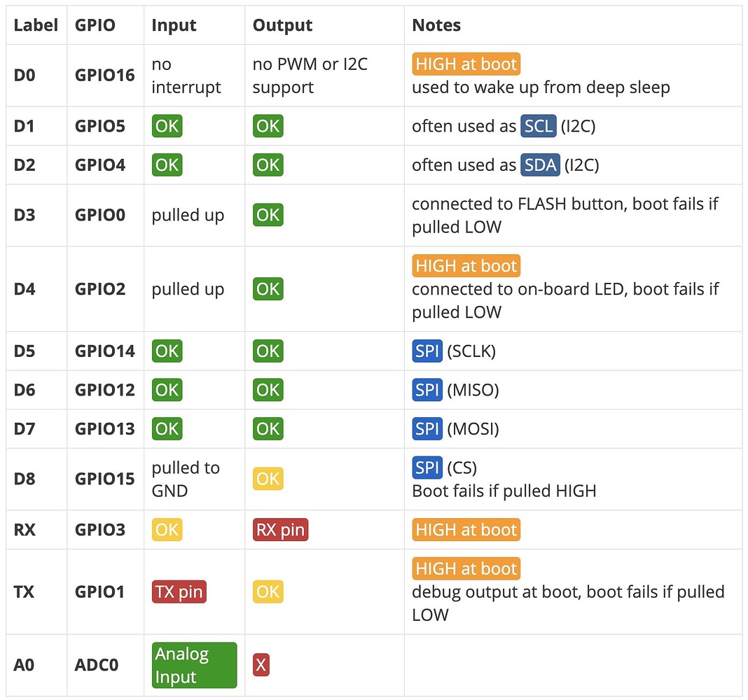Click the red RX pin badge
The width and height of the screenshot is (748, 700).
pos(281,530)
